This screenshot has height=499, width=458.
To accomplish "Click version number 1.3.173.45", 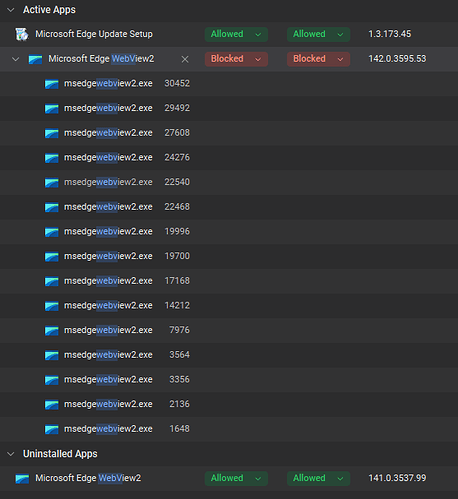I will click(390, 34).
